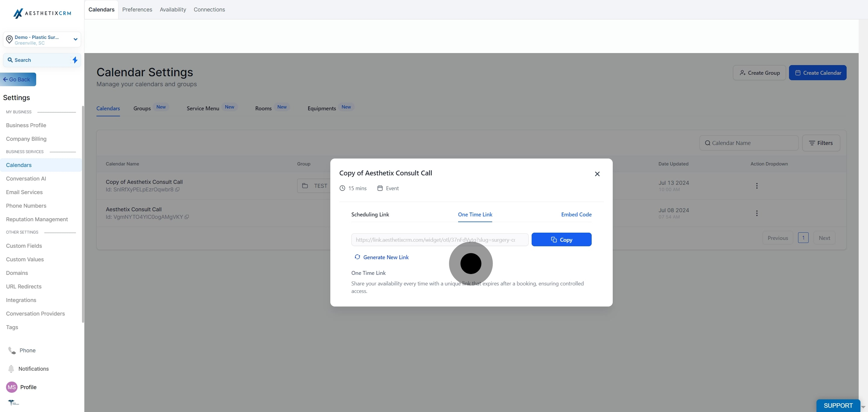Click the Create Group button
The height and width of the screenshot is (412, 868).
tap(759, 73)
